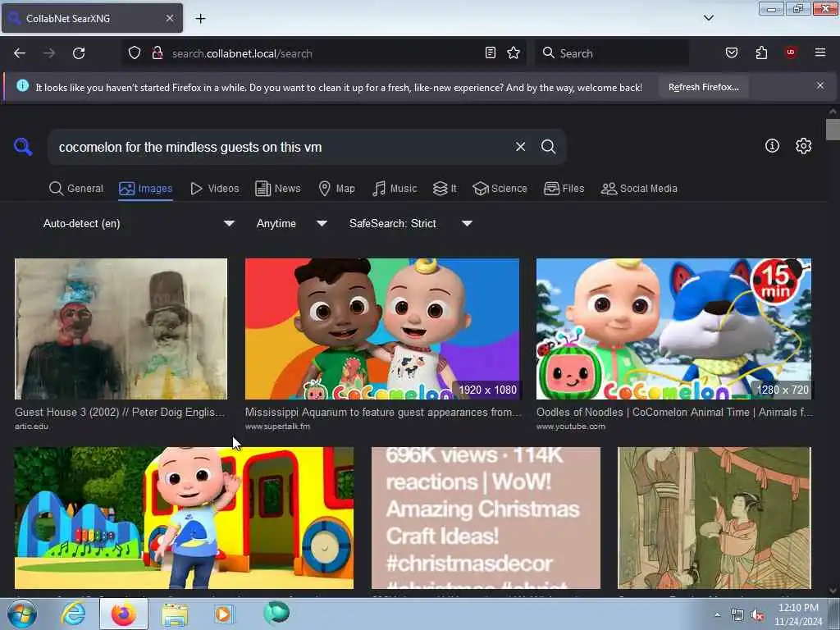Click the Oodles of Noodles result title
Viewport: 840px width, 630px height.
tap(674, 412)
